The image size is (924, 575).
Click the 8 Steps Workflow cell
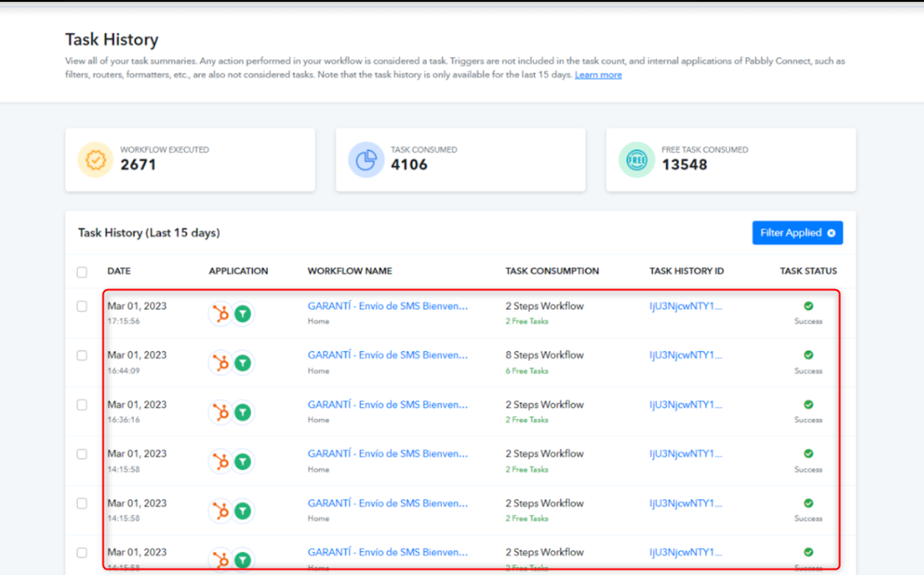[545, 354]
